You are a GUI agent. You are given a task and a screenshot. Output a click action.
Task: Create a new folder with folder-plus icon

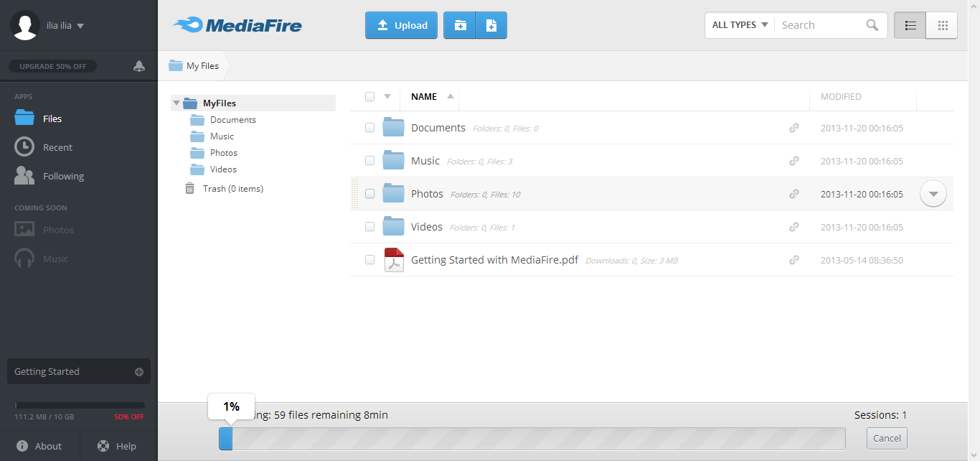click(x=460, y=25)
